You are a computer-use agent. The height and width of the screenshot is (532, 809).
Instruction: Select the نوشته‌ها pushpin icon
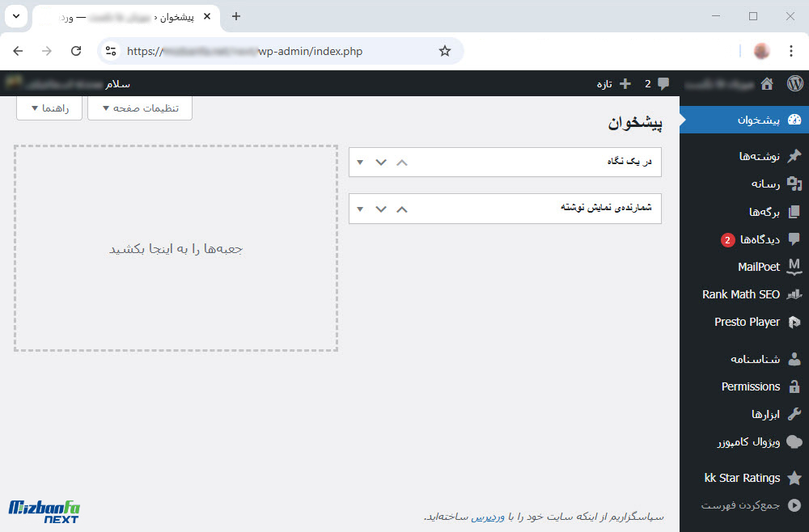pos(795,155)
